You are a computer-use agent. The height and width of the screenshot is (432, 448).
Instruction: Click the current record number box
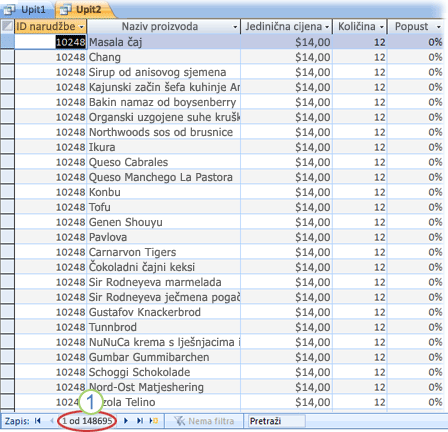click(x=87, y=421)
